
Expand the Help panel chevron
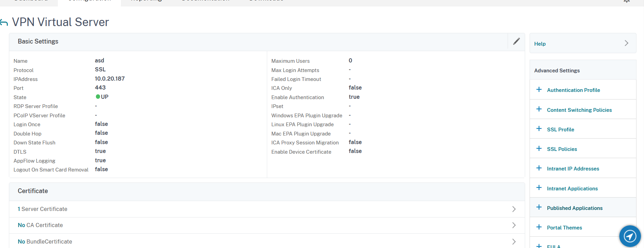(x=626, y=43)
